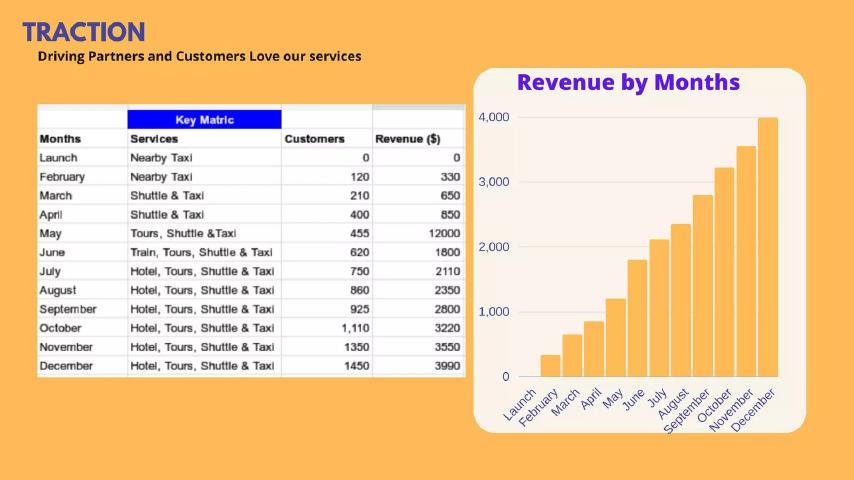Screen dimensions: 854x480
Task: Click the 'Months' column header
Action: pyautogui.click(x=60, y=139)
